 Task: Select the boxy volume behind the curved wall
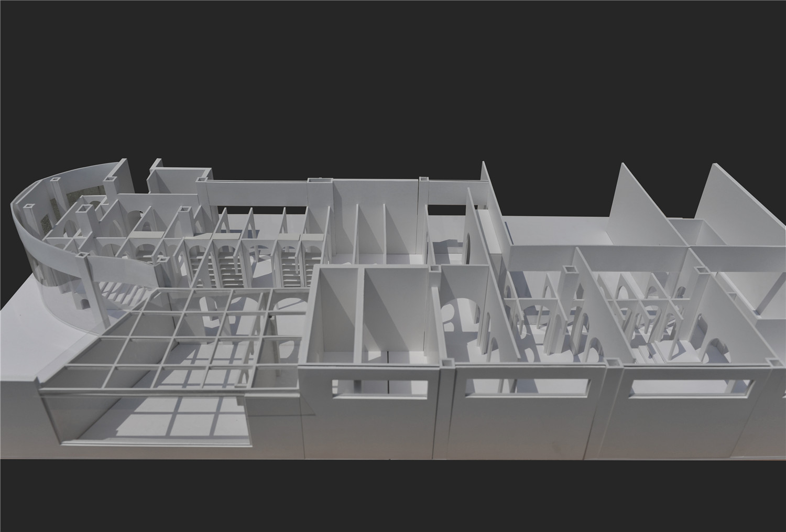(x=178, y=183)
